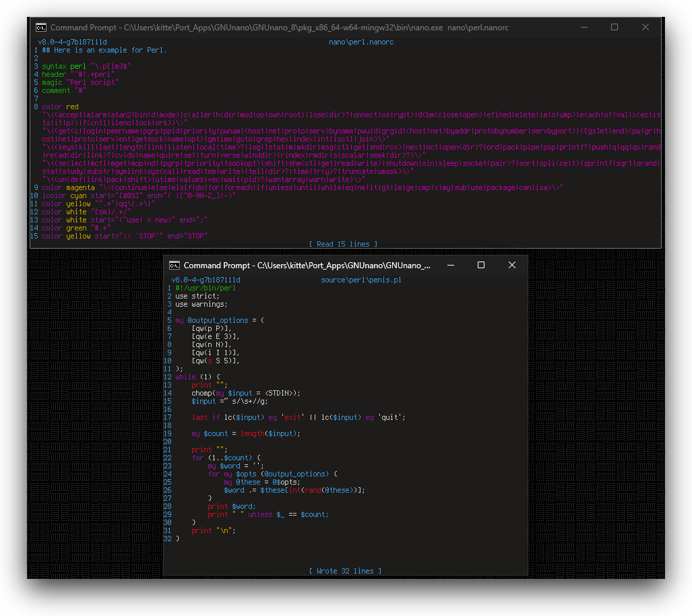Click the "for my $opts (@output_options) {" line
This screenshot has height=616, width=692.
272,474
